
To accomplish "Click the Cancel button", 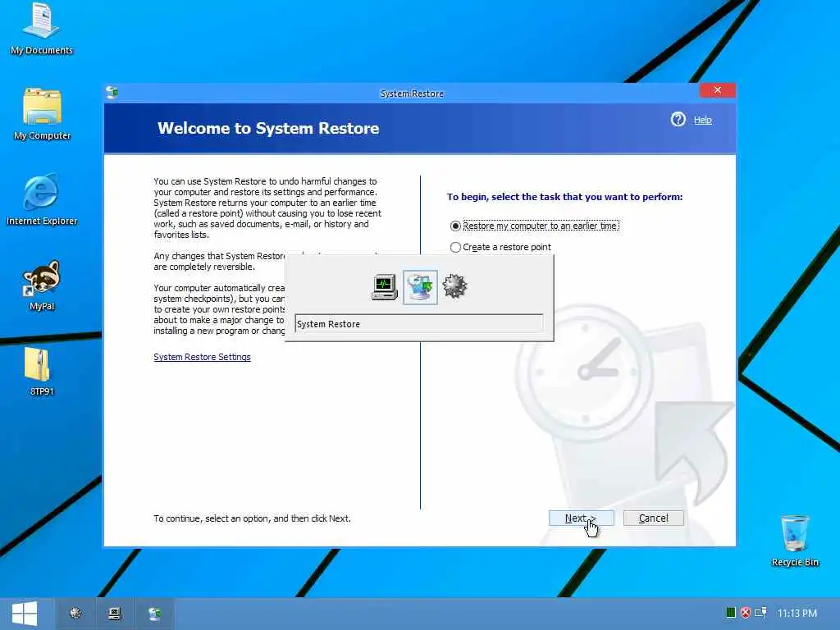I will (654, 518).
